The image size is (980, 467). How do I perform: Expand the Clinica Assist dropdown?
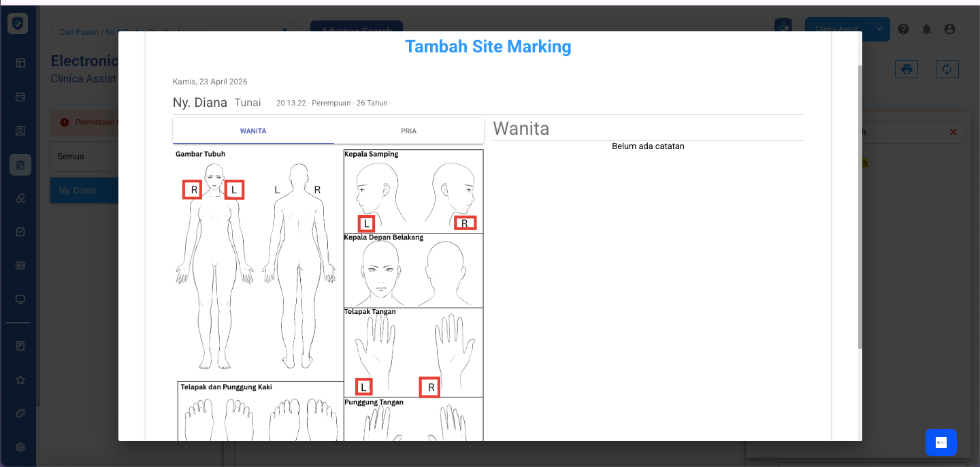879,29
